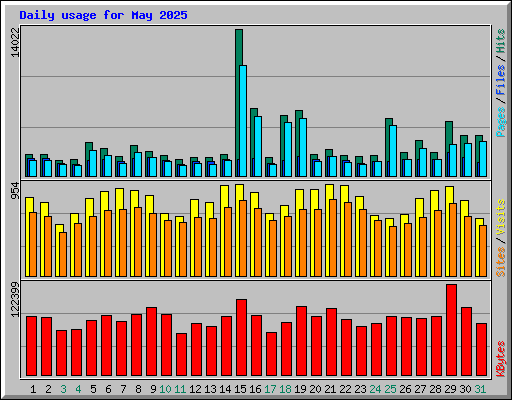Click day label 24 on x-axis

click(x=375, y=389)
